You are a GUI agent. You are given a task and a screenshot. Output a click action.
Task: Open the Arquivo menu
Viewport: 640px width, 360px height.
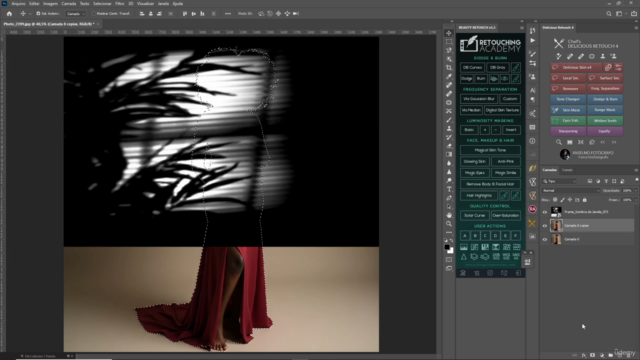pyautogui.click(x=18, y=4)
